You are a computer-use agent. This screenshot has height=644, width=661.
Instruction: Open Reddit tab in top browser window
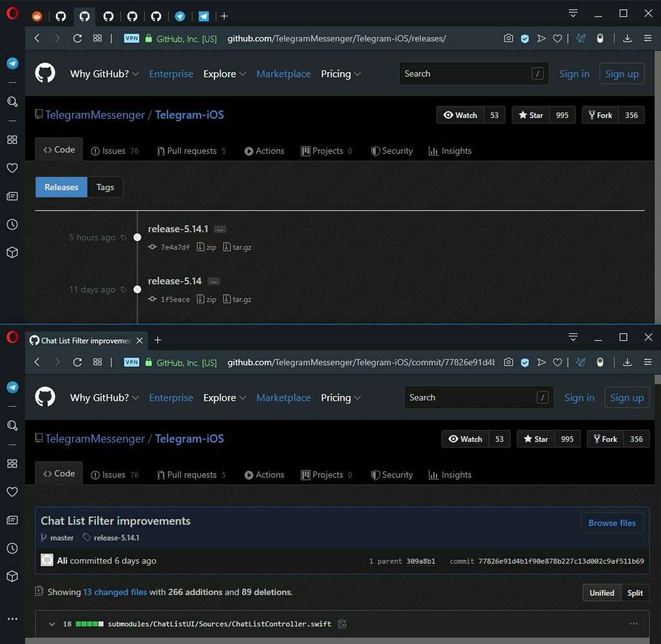click(37, 16)
